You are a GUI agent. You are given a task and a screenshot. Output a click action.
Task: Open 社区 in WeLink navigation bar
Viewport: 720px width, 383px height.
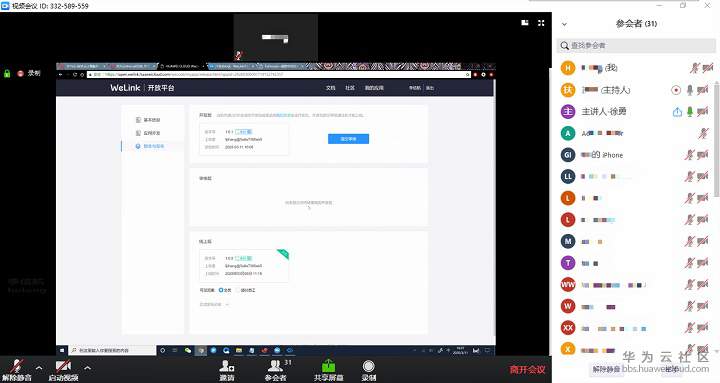(x=350, y=88)
